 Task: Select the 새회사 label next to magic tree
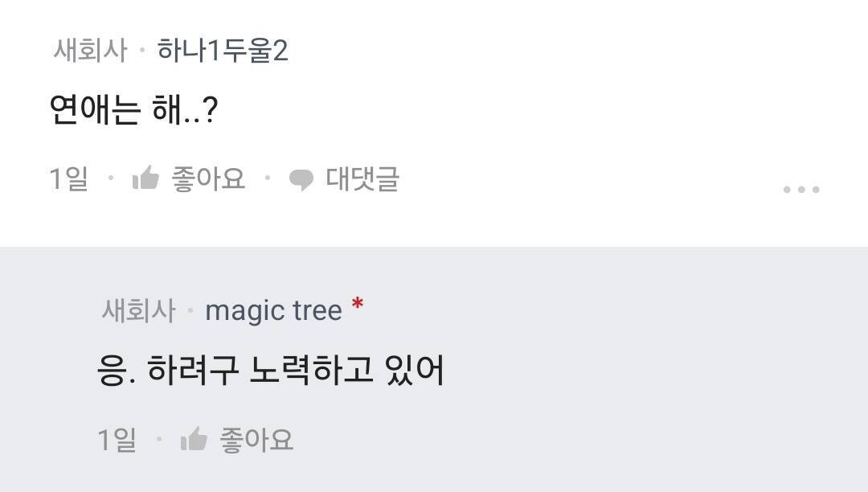tap(139, 310)
